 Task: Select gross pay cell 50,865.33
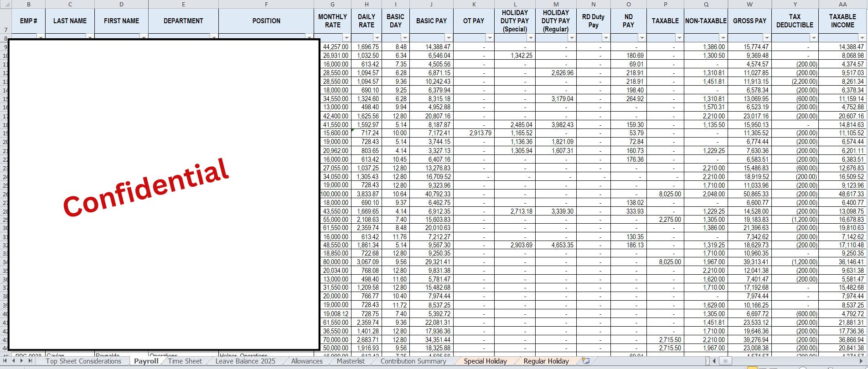click(x=749, y=194)
